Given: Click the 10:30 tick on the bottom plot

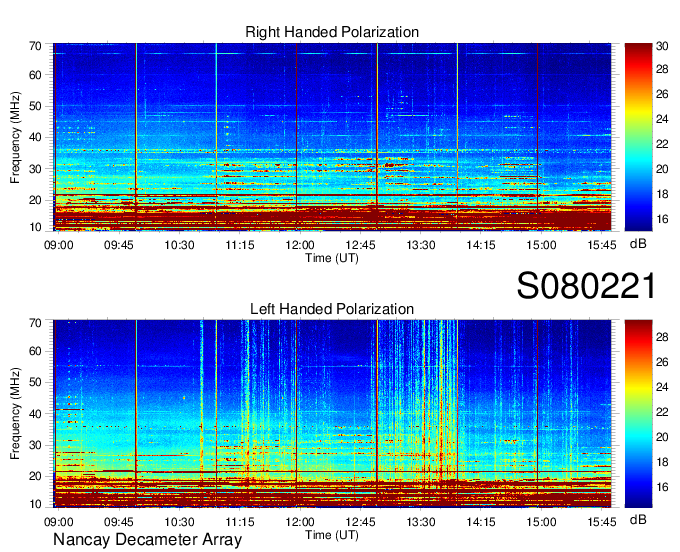Looking at the screenshot, I should pos(179,522).
